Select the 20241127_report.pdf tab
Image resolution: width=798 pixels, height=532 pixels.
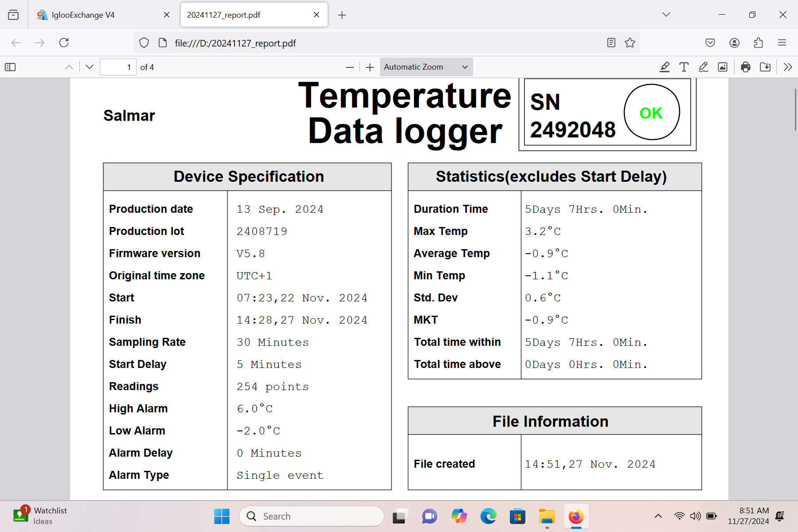pyautogui.click(x=254, y=15)
